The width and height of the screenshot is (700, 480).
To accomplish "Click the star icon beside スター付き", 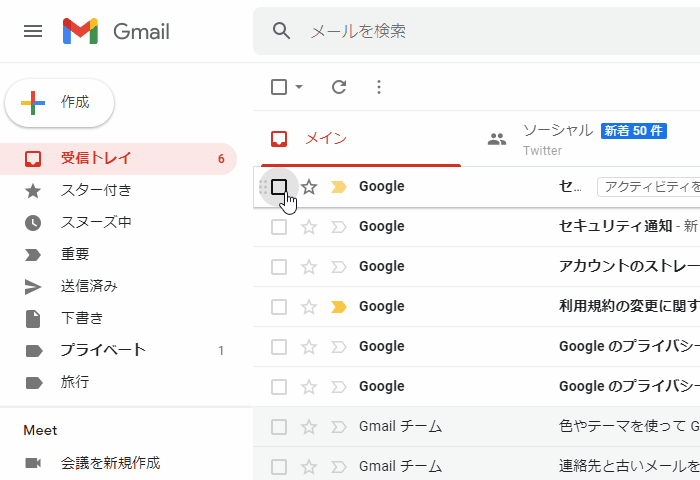I will (33, 191).
